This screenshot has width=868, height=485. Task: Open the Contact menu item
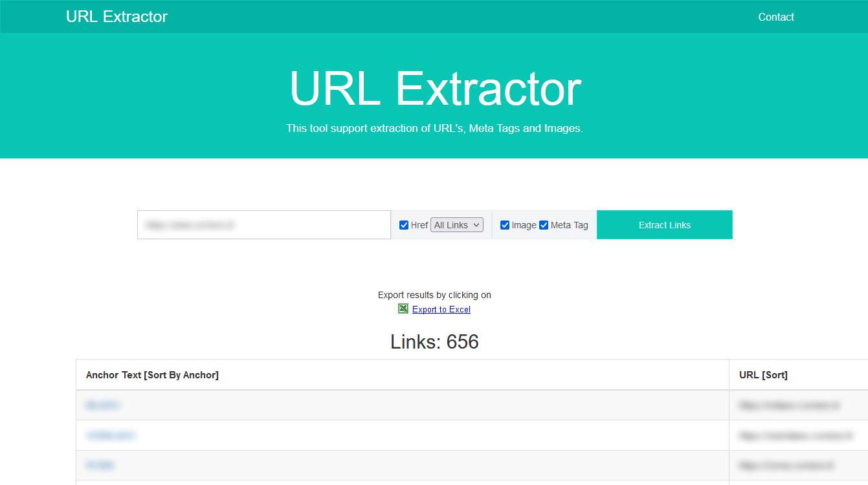tap(776, 17)
